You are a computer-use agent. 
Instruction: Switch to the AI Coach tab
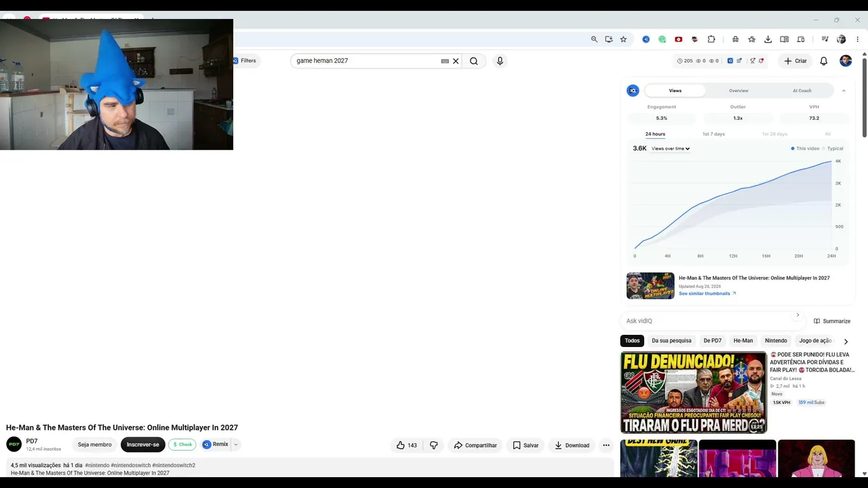802,91
